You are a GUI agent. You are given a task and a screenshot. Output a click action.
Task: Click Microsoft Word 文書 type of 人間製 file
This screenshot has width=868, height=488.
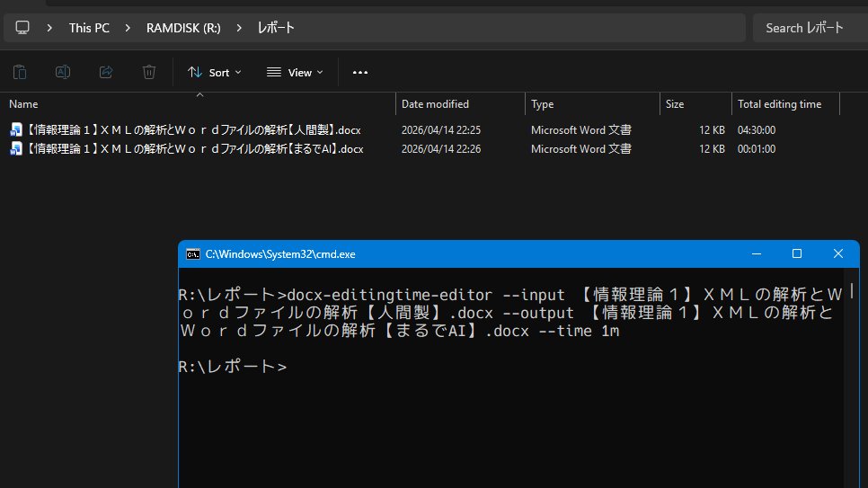(581, 130)
